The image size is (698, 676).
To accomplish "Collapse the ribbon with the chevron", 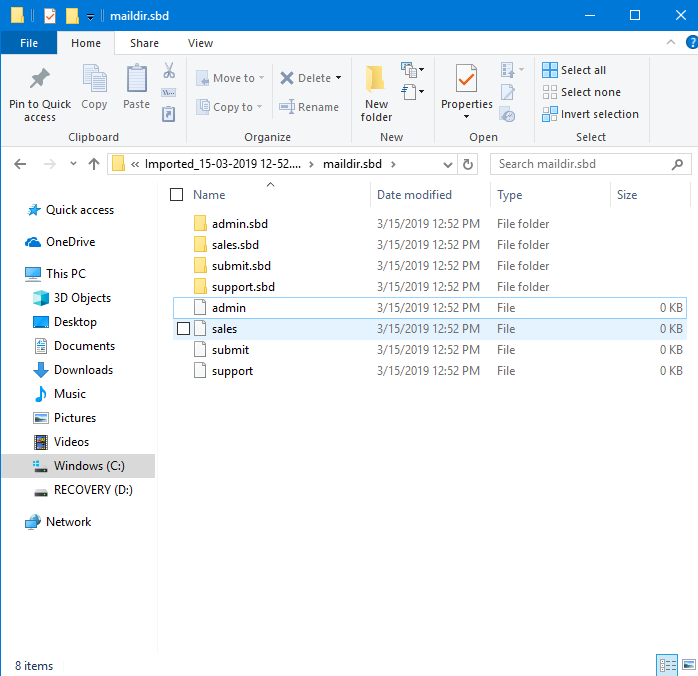I will 671,42.
